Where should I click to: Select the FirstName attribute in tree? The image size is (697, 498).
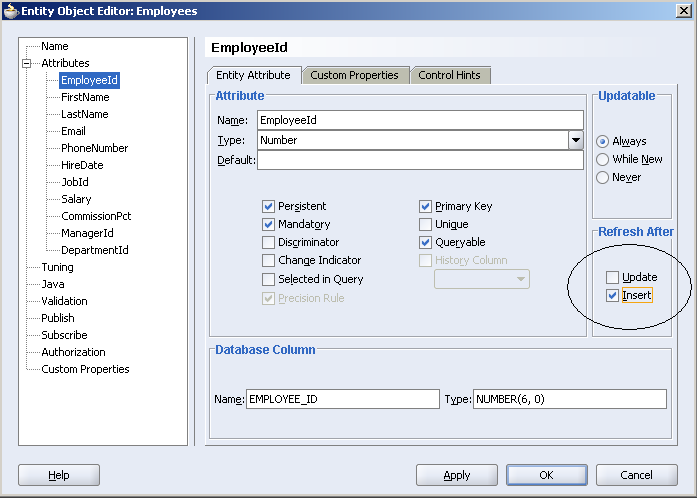85,97
